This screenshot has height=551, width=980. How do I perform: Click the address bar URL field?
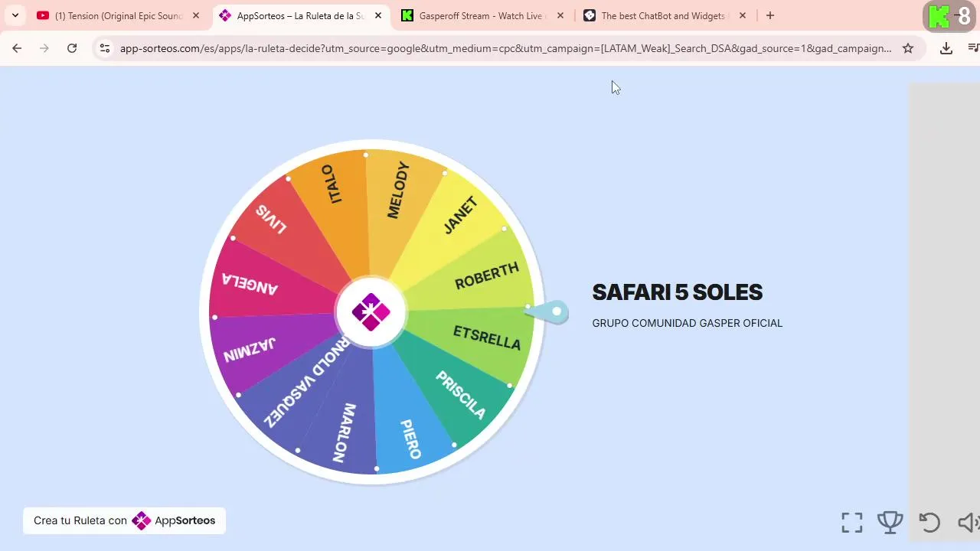tap(505, 48)
